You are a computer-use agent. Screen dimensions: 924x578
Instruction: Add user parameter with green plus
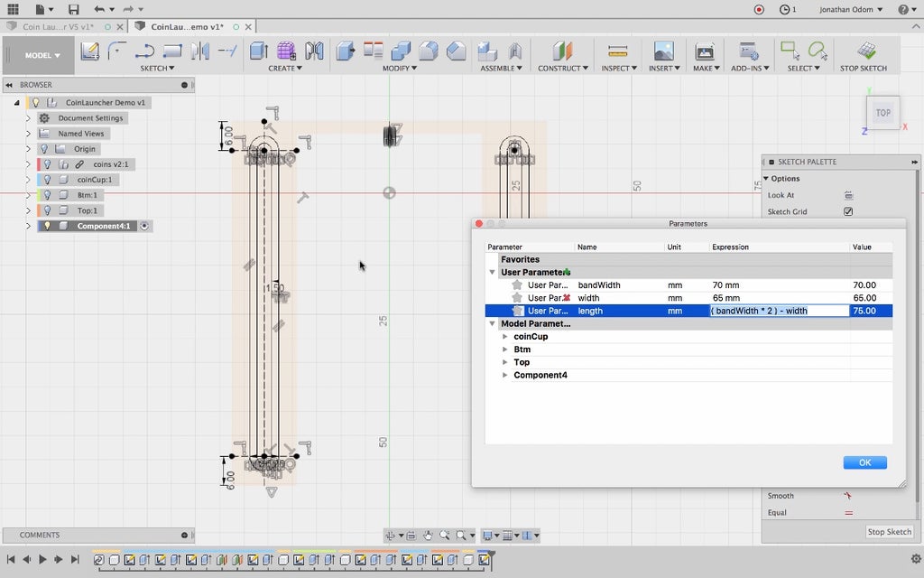point(567,272)
